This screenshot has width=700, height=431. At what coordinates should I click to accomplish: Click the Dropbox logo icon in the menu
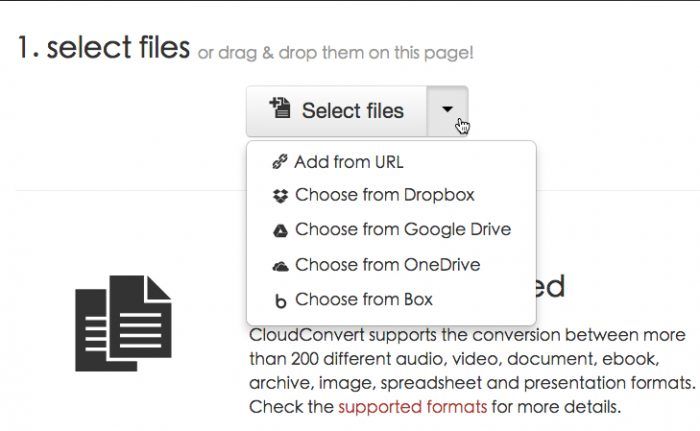point(279,196)
